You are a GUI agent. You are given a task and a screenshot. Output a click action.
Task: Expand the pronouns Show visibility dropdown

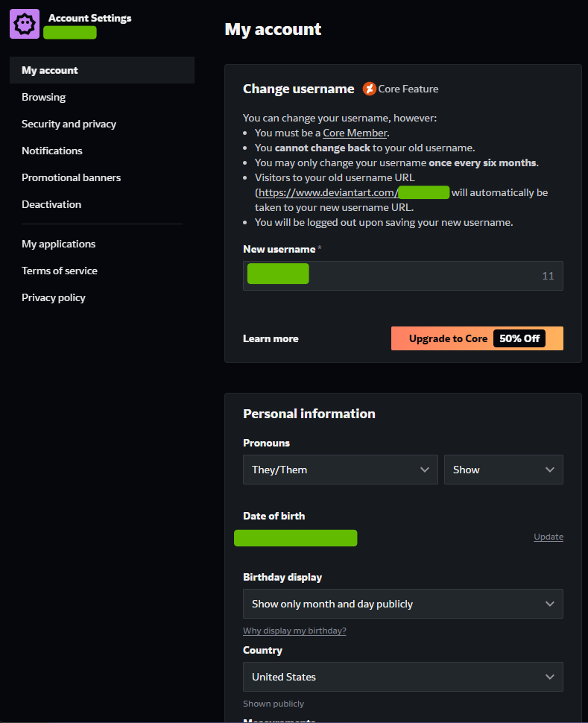(503, 470)
